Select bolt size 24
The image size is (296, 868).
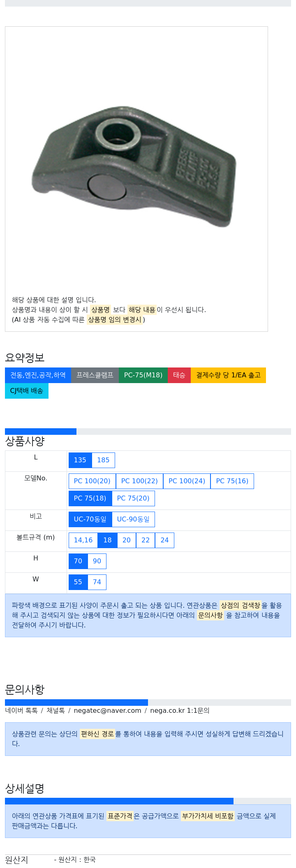pyautogui.click(x=164, y=540)
